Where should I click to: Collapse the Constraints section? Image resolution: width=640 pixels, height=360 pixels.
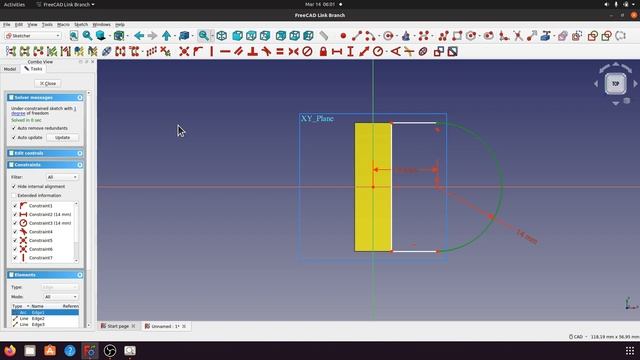[x=80, y=165]
